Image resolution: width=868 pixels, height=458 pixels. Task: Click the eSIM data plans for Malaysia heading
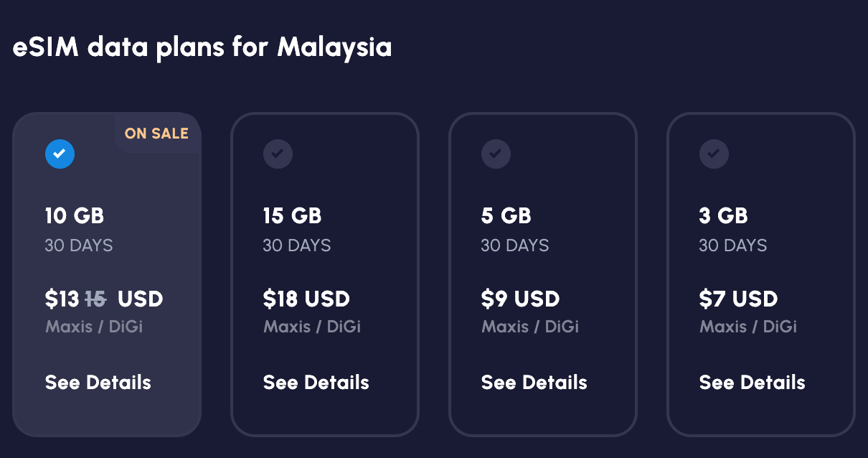pos(202,47)
